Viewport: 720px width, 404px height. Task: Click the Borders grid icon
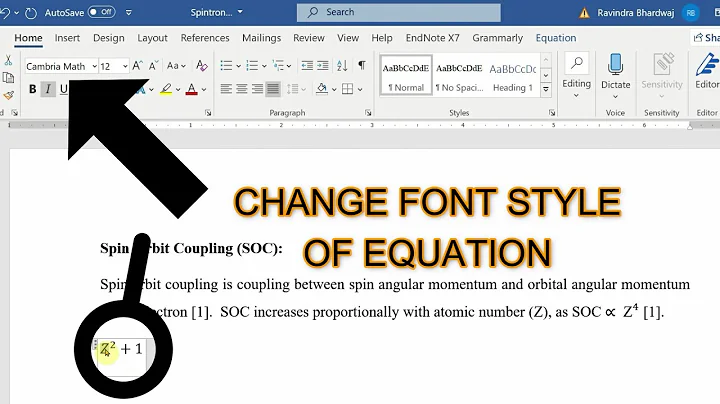(348, 89)
